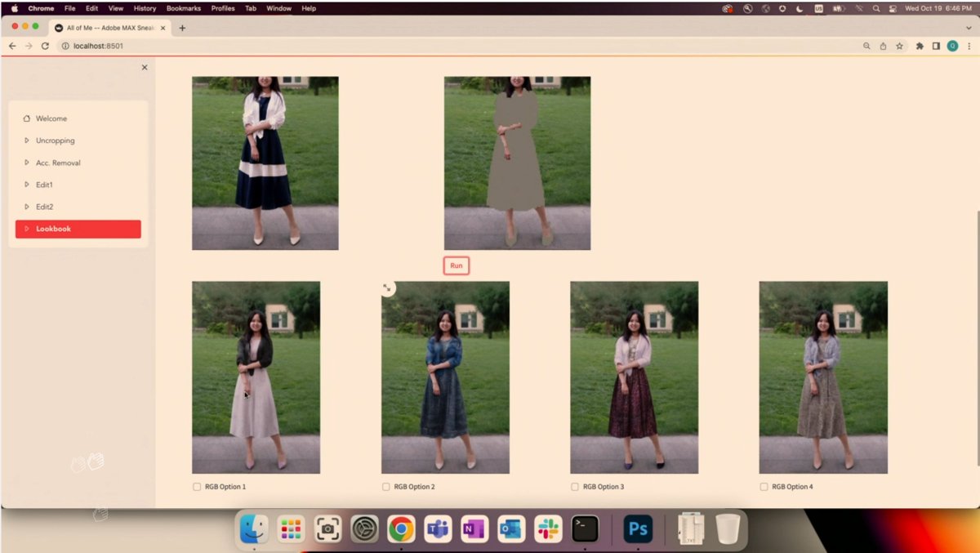The image size is (980, 553).
Task: Open Microsoft Teams from the dock
Action: click(x=438, y=529)
